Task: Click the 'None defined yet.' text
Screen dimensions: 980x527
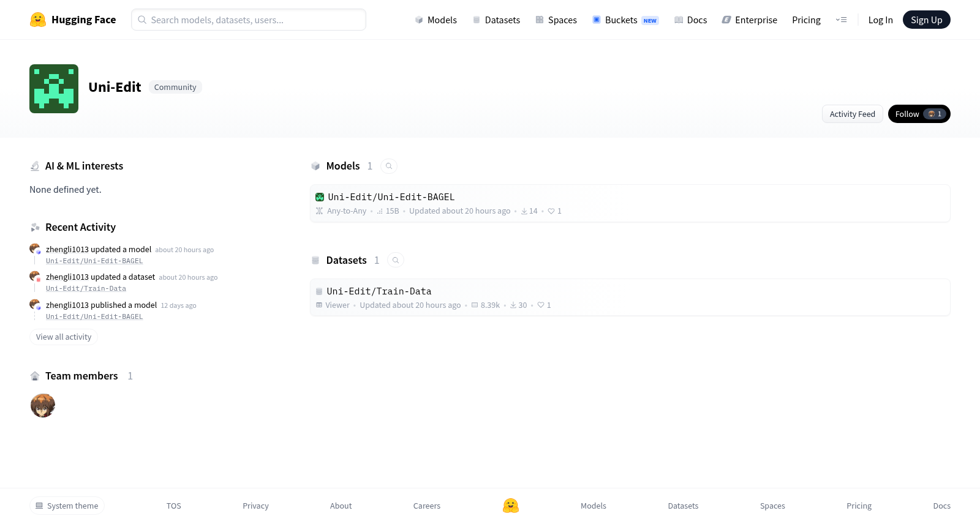Action: [x=66, y=190]
